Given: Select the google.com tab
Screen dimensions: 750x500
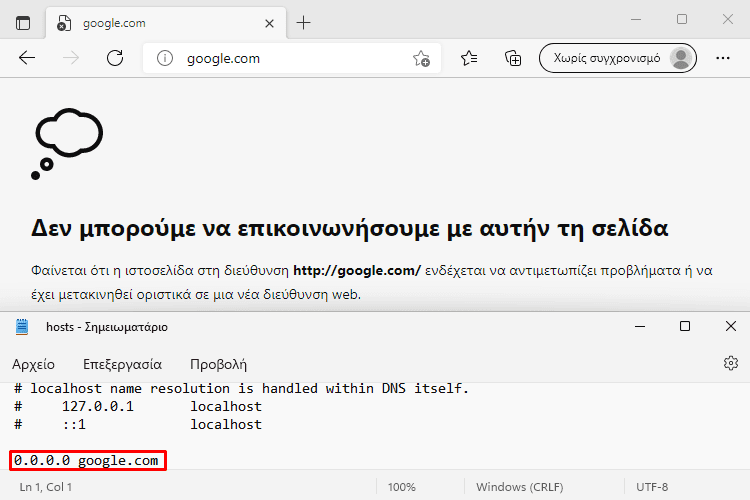Looking at the screenshot, I should [x=166, y=23].
